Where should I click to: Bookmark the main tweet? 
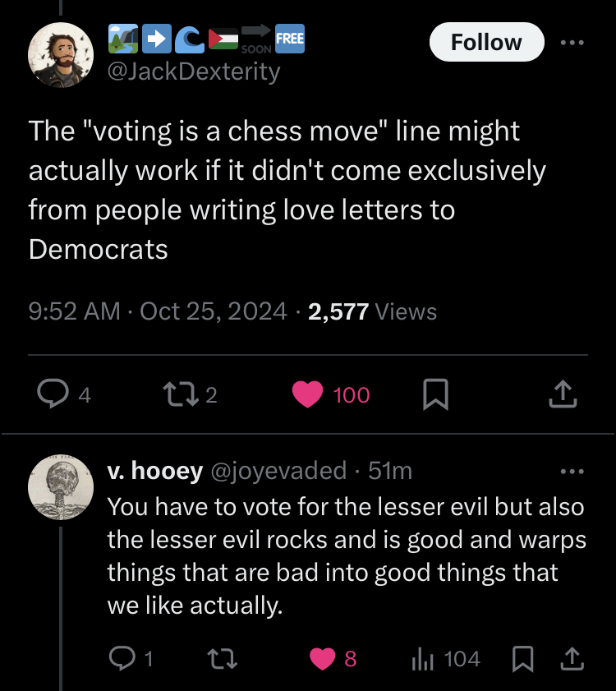[x=435, y=394]
